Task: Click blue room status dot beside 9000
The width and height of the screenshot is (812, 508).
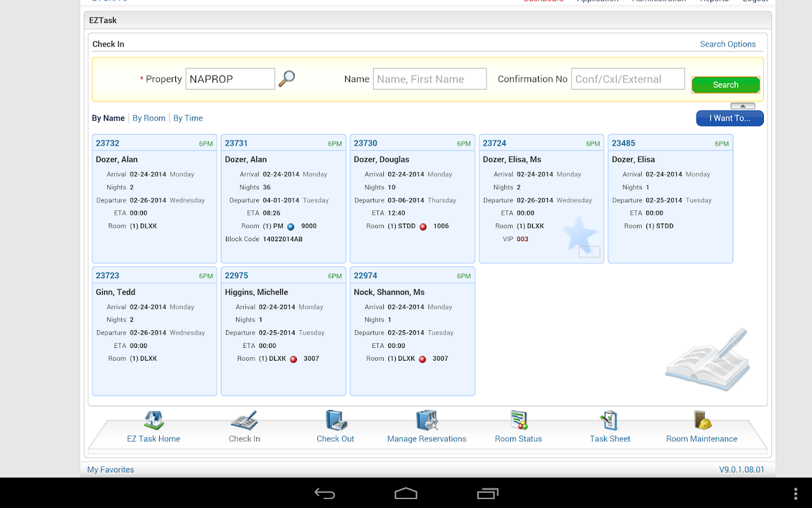Action: pos(291,227)
